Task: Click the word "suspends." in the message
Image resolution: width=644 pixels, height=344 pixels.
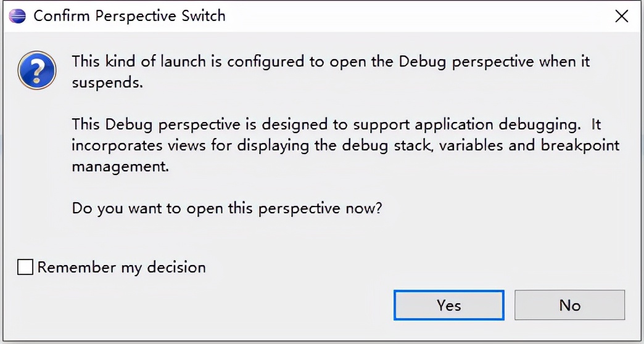Action: click(107, 83)
